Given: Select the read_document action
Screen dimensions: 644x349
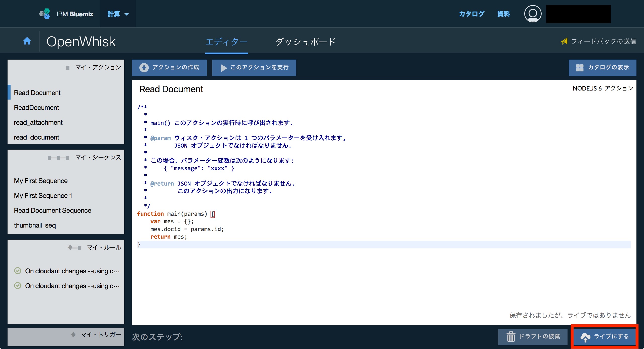Looking at the screenshot, I should point(66,137).
